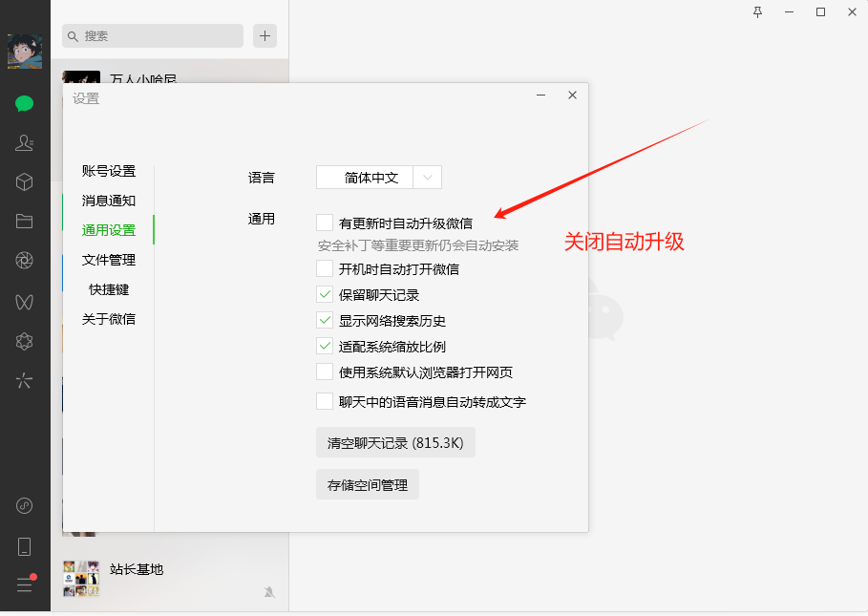
Task: Pin the main WeChat window on top
Action: (758, 12)
